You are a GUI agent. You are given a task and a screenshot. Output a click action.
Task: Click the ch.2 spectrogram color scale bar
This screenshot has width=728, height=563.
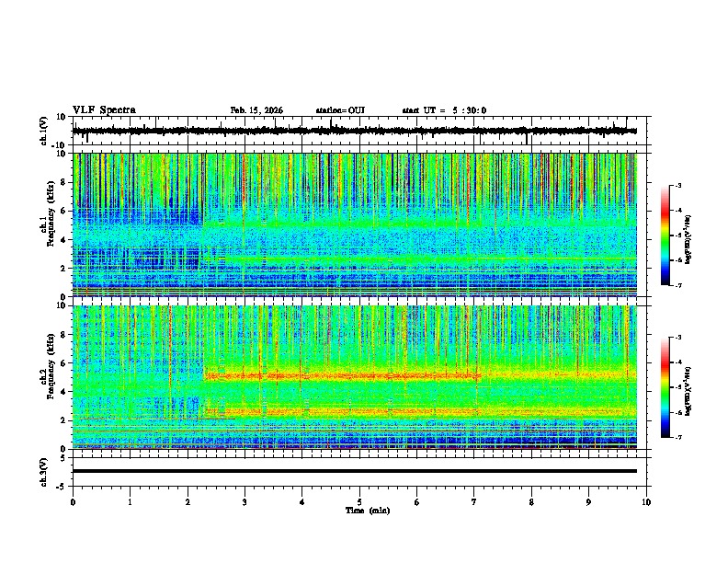[x=665, y=387]
